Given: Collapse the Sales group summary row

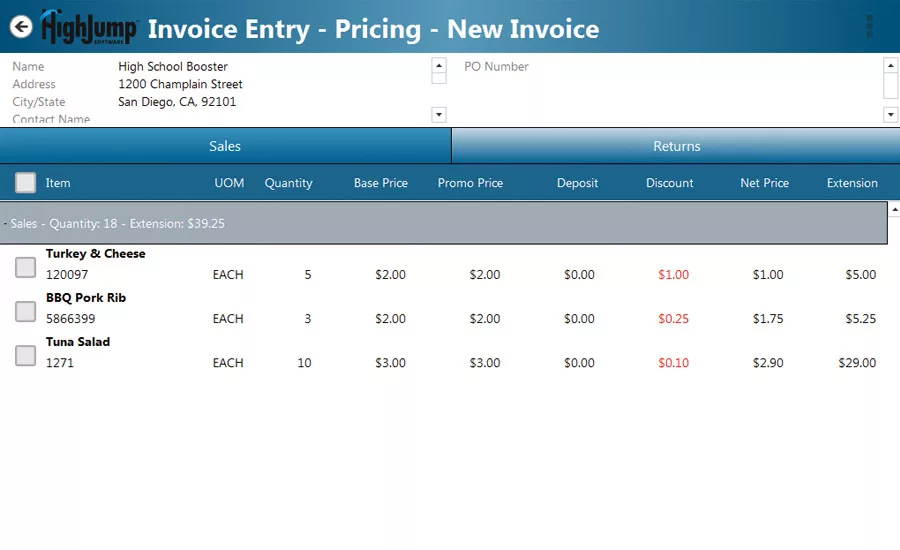Looking at the screenshot, I should [444, 223].
